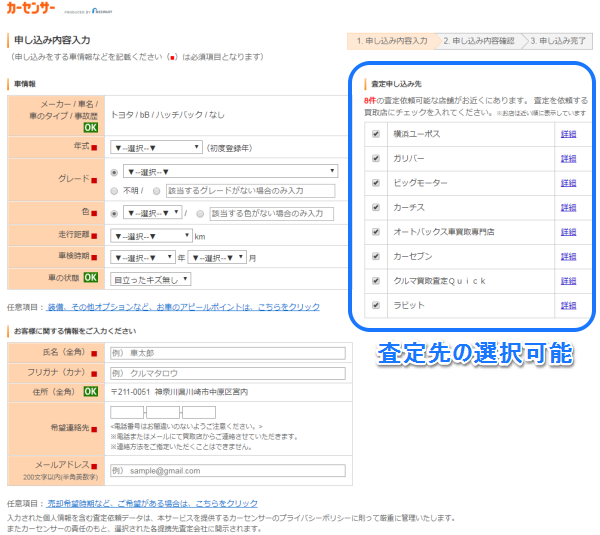Click the トヨタ / bB / ハッチバック text

[168, 115]
